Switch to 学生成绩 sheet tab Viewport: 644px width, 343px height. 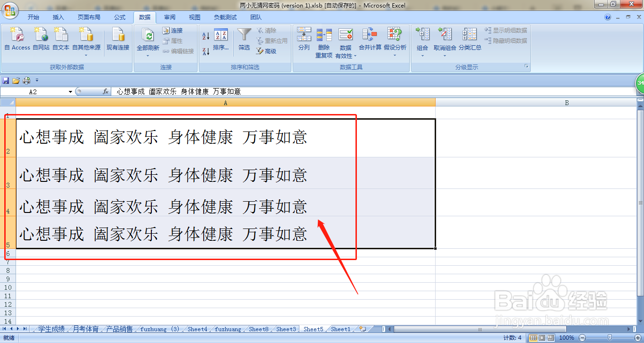51,329
